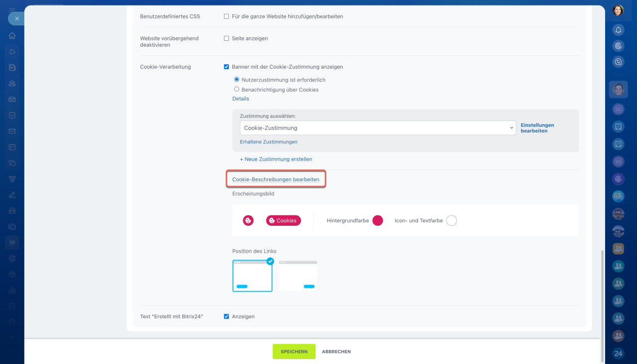Pick the Hintergrundfarbe color swatch

pos(378,220)
